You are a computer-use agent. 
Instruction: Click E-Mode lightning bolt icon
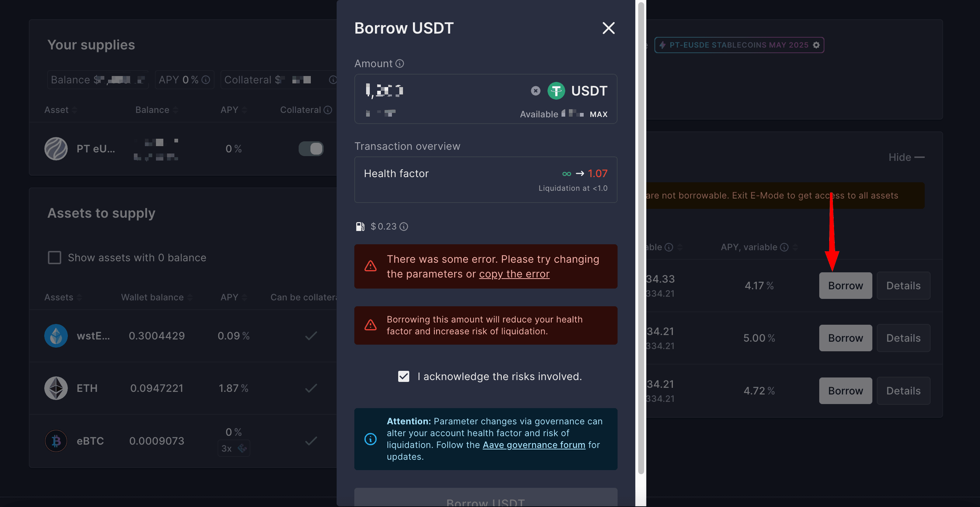tap(662, 45)
